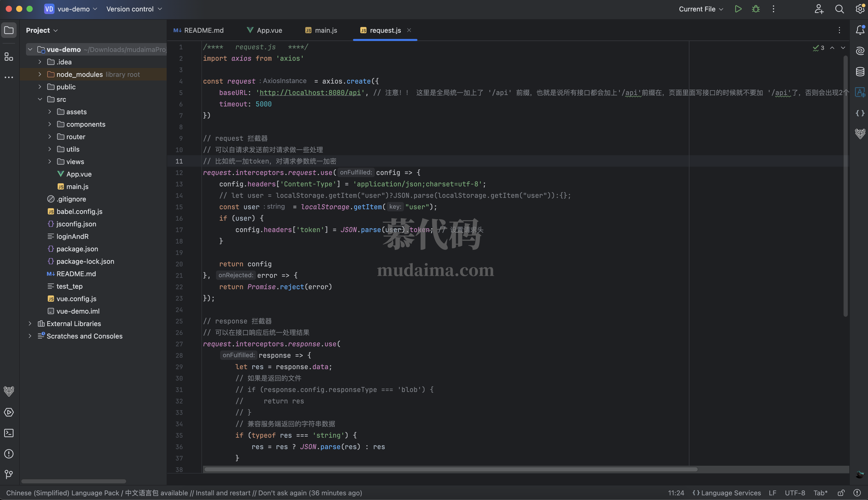This screenshot has width=868, height=500.
Task: Expand the components folder in the project tree
Action: 50,124
